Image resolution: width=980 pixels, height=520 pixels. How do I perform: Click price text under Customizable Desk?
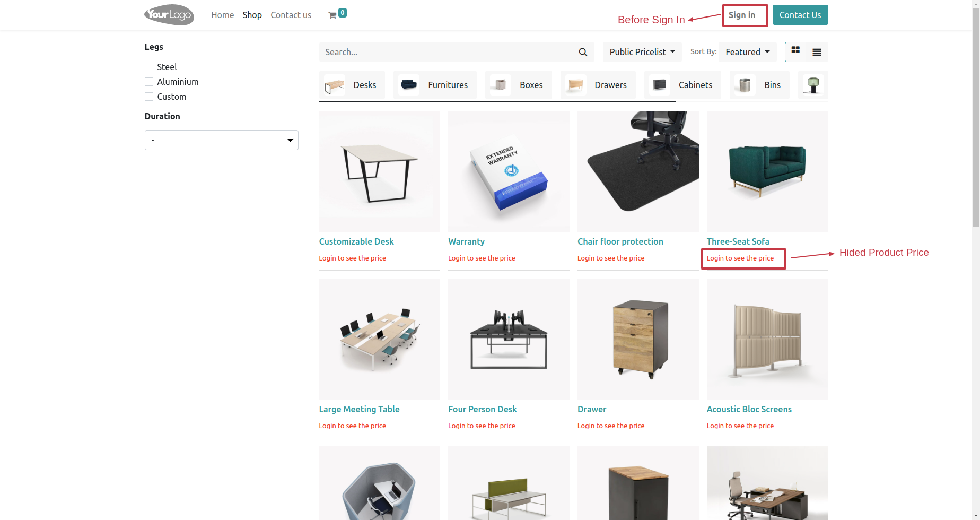[x=353, y=258]
